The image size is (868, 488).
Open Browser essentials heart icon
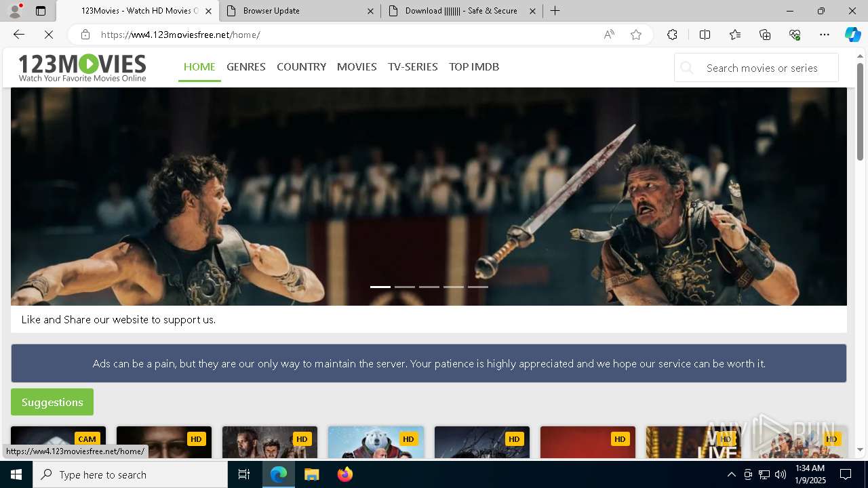click(x=795, y=35)
